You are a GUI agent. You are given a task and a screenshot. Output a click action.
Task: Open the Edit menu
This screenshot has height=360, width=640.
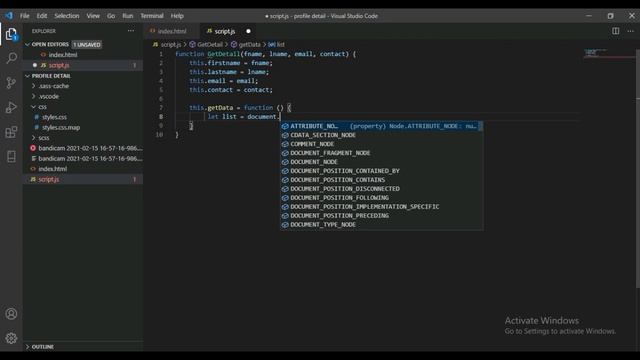[42, 16]
